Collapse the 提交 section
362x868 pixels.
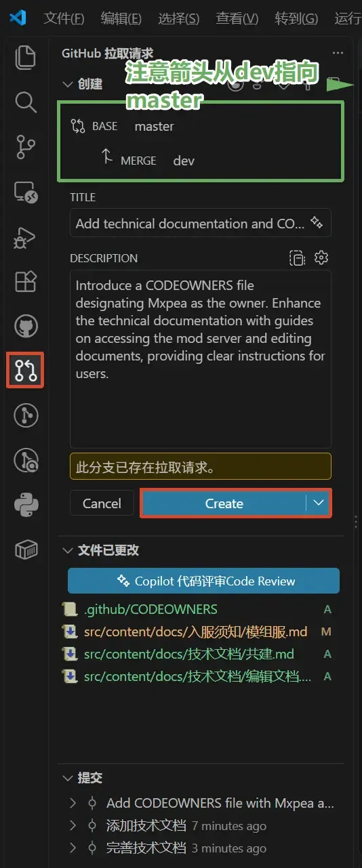pyautogui.click(x=67, y=778)
